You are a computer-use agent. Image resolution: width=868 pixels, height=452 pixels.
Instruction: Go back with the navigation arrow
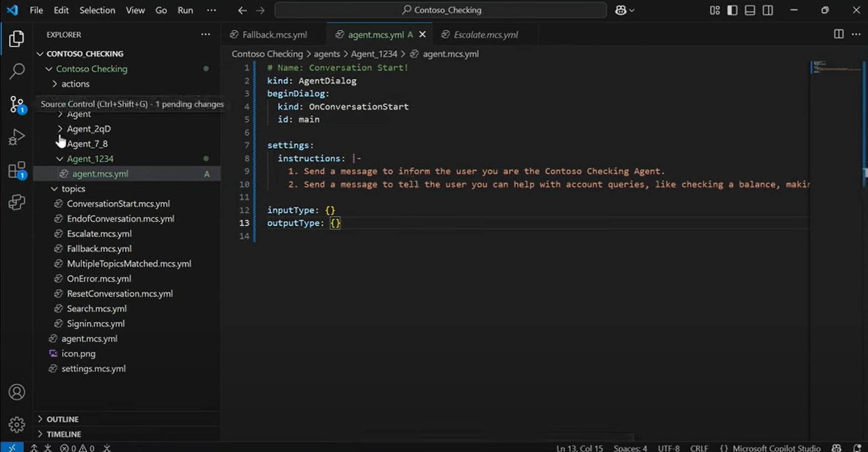click(242, 10)
